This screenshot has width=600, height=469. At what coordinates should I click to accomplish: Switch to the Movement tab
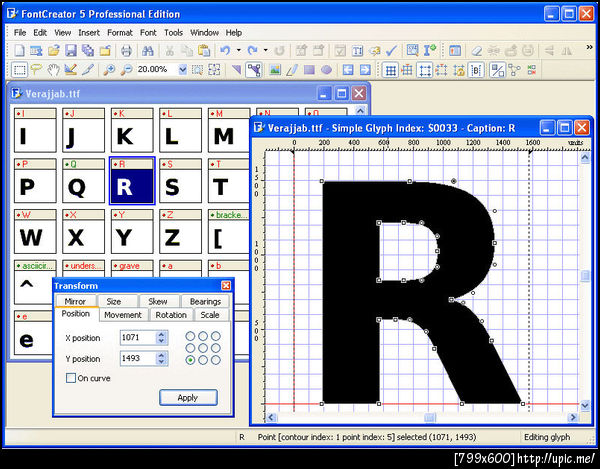pyautogui.click(x=122, y=315)
